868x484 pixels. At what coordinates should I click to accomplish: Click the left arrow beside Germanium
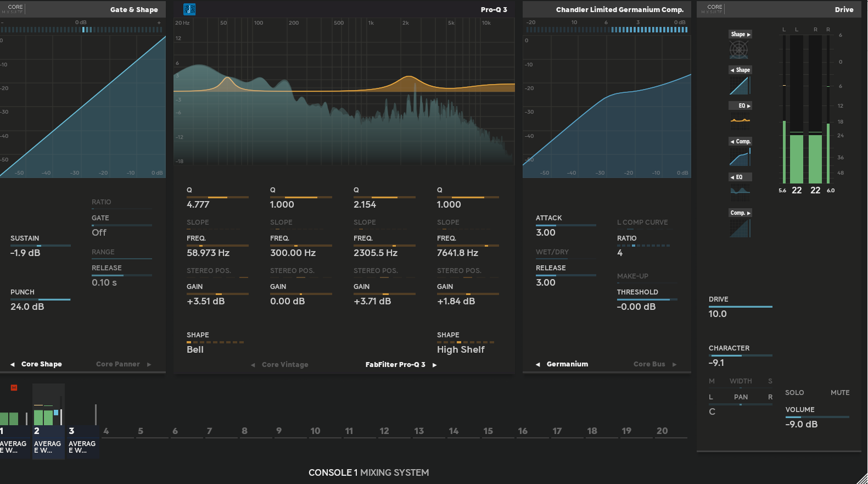click(537, 364)
